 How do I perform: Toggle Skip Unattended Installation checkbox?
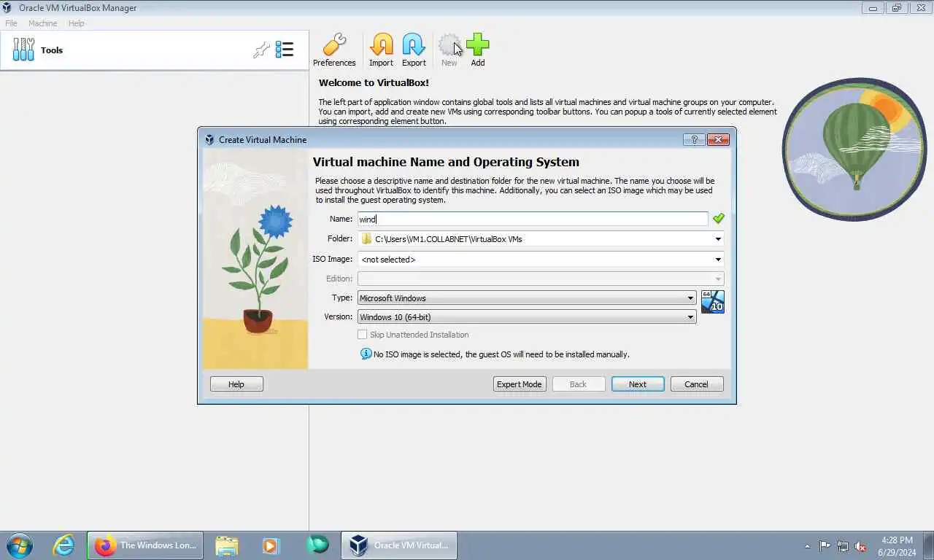tap(362, 335)
